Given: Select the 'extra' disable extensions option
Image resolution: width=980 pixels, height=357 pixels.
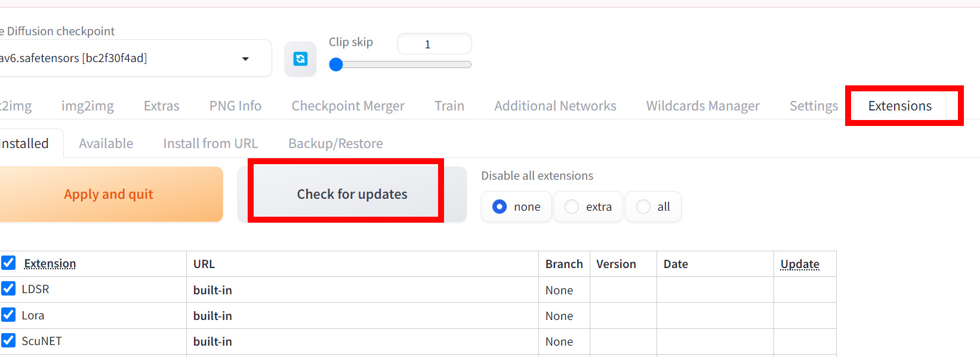Looking at the screenshot, I should point(572,207).
